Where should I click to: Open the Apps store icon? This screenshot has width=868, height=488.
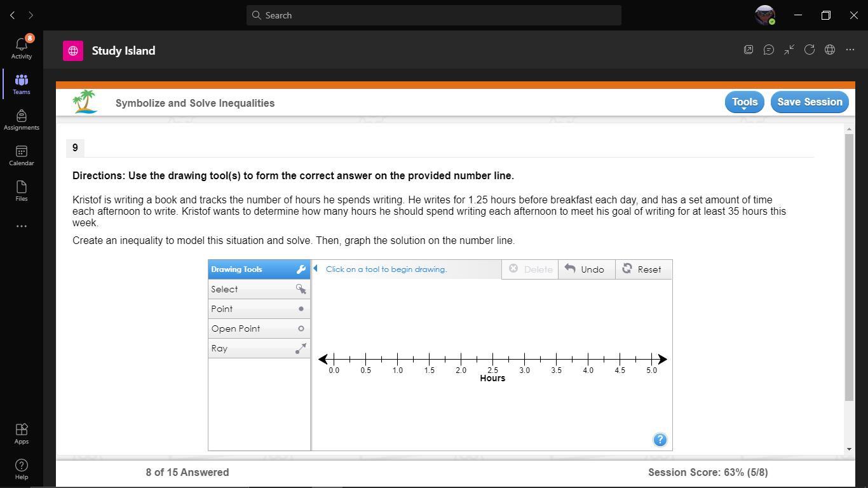[x=22, y=433]
